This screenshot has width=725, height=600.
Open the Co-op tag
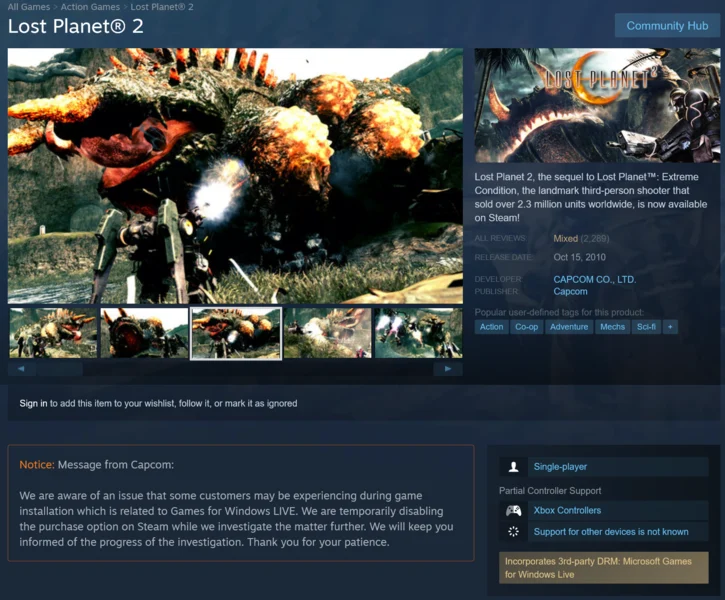pyautogui.click(x=527, y=327)
